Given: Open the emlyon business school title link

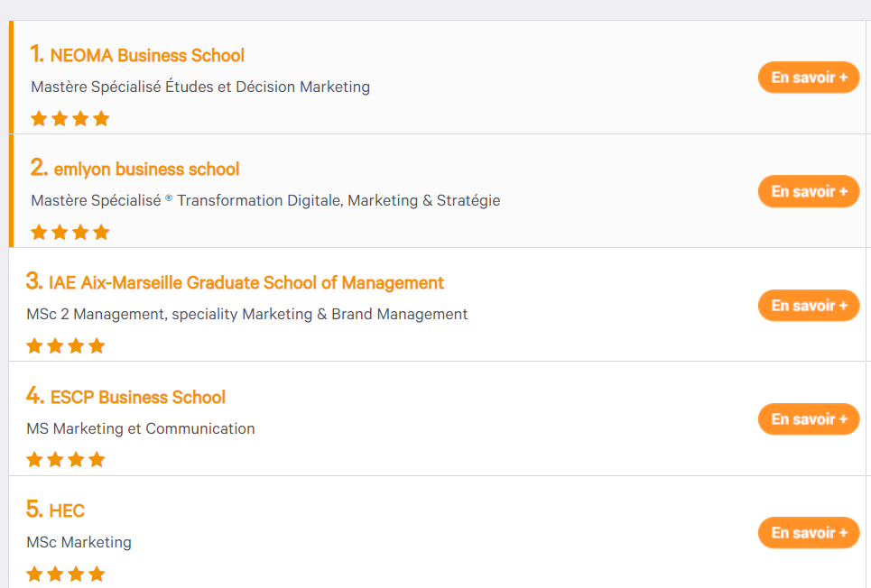Looking at the screenshot, I should click(x=146, y=169).
